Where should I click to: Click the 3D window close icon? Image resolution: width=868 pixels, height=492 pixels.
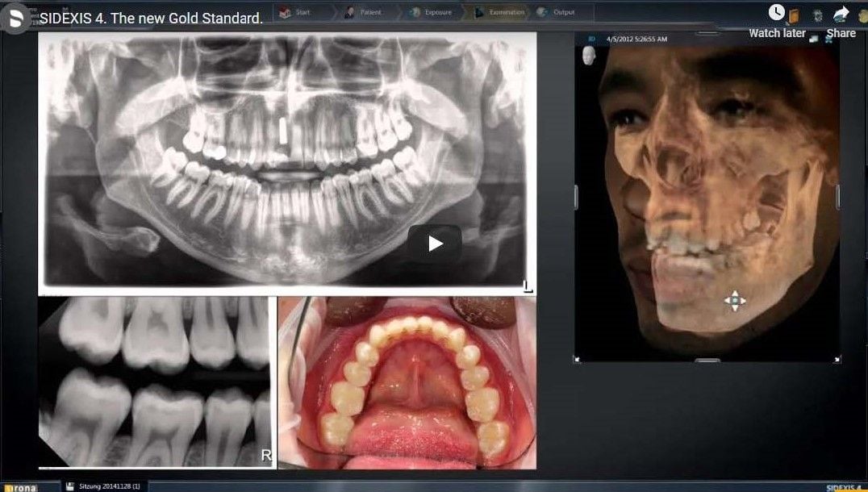click(830, 38)
